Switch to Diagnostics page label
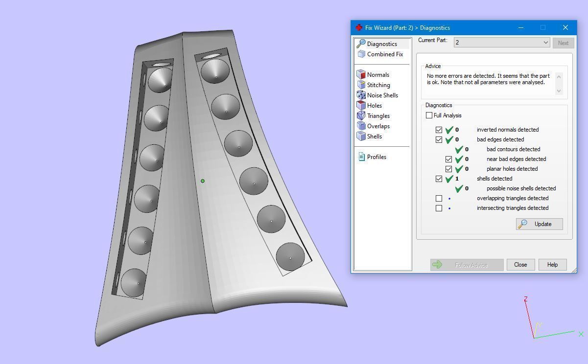588x364 pixels. pos(382,44)
